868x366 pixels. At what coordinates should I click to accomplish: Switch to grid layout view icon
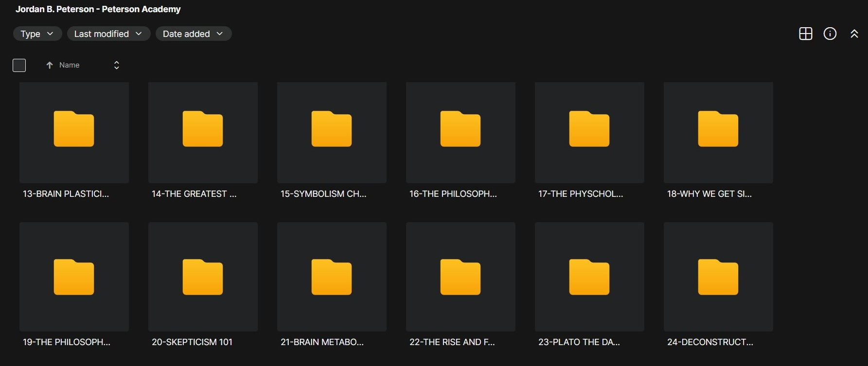point(806,34)
